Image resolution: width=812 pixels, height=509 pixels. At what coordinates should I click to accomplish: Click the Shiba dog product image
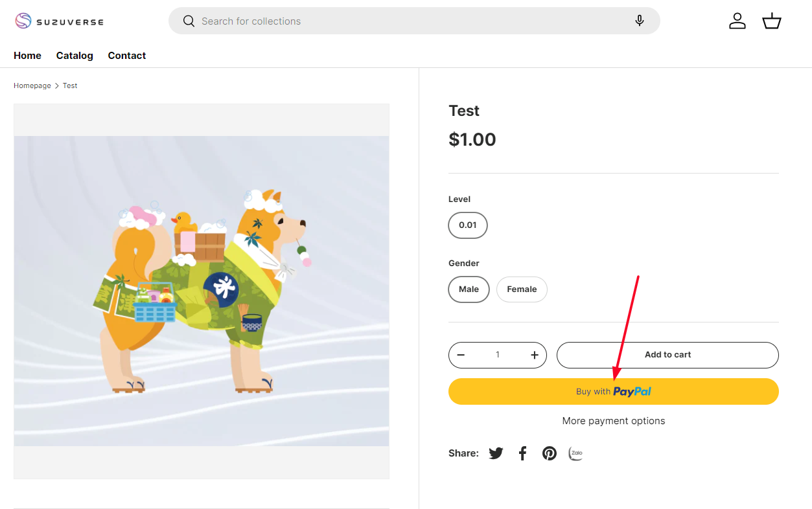[x=202, y=291]
